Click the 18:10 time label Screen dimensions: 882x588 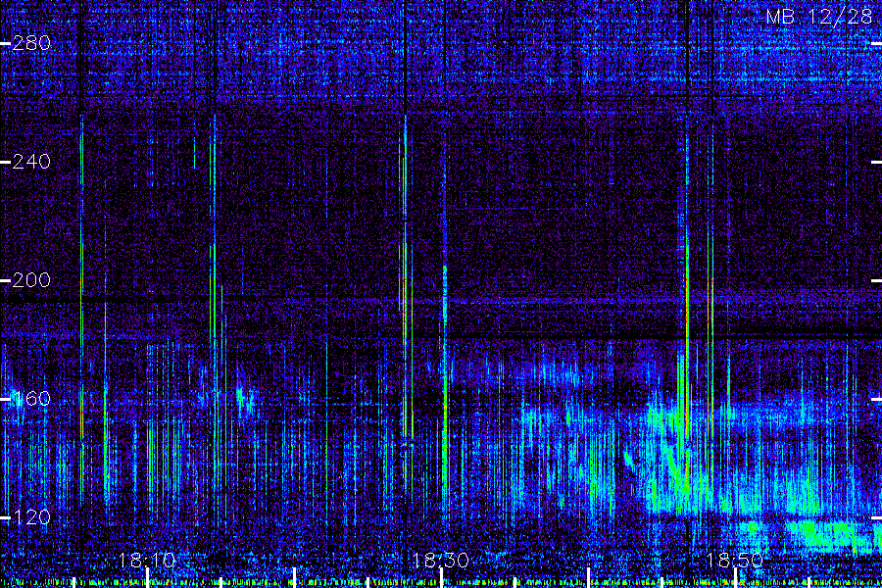coord(147,560)
